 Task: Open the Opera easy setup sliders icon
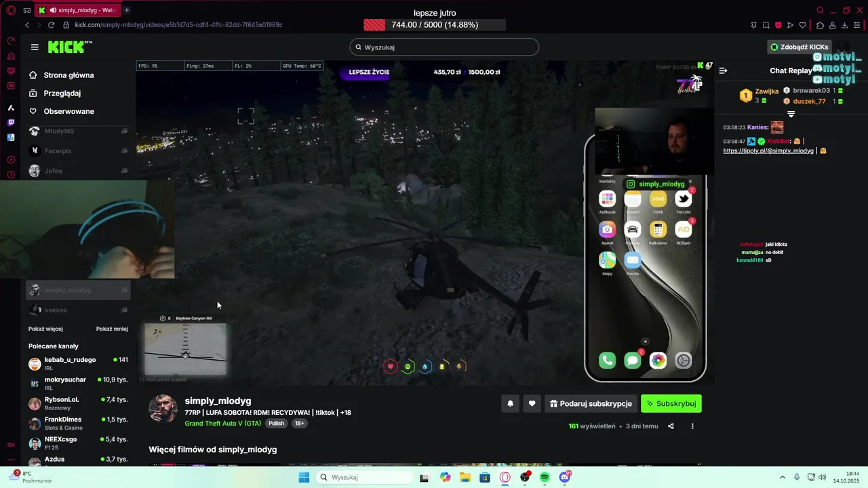(x=857, y=25)
